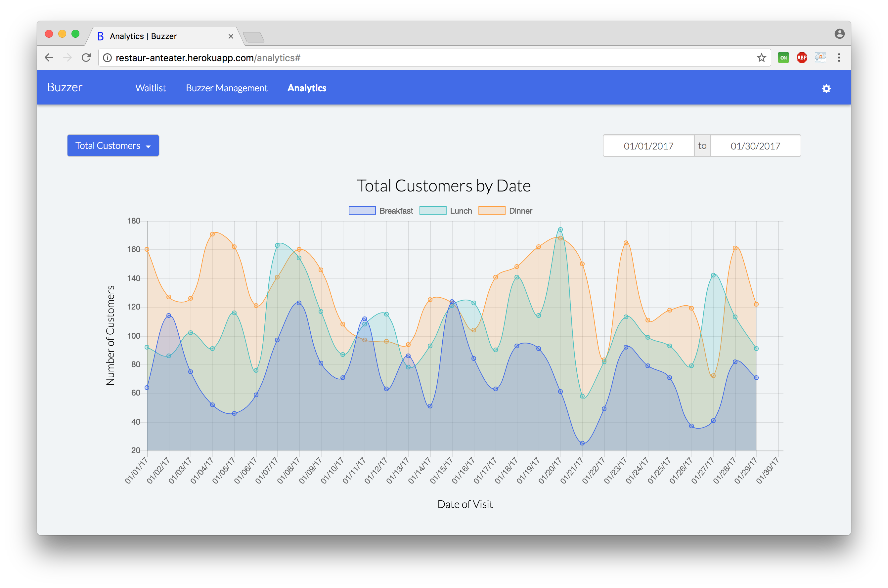Expand the Total Customers dropdown
Image resolution: width=888 pixels, height=588 pixels.
coord(113,146)
